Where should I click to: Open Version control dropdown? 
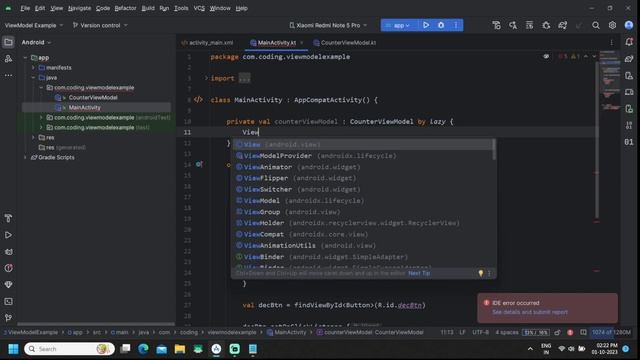point(100,25)
